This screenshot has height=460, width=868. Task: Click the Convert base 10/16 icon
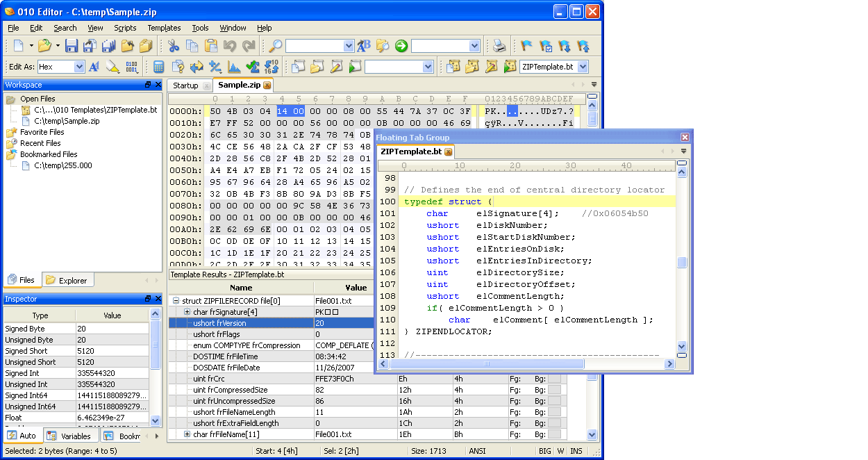pos(272,67)
